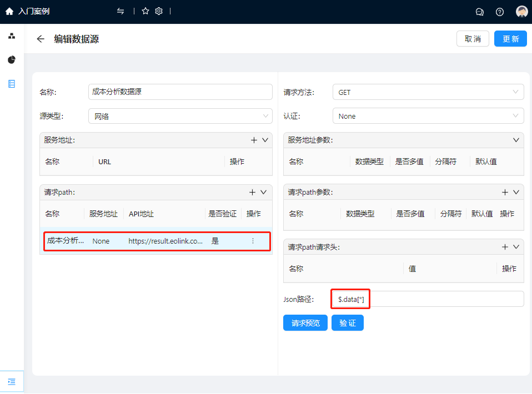The height and width of the screenshot is (394, 532).
Task: Click the home icon in top bar
Action: [x=9, y=11]
